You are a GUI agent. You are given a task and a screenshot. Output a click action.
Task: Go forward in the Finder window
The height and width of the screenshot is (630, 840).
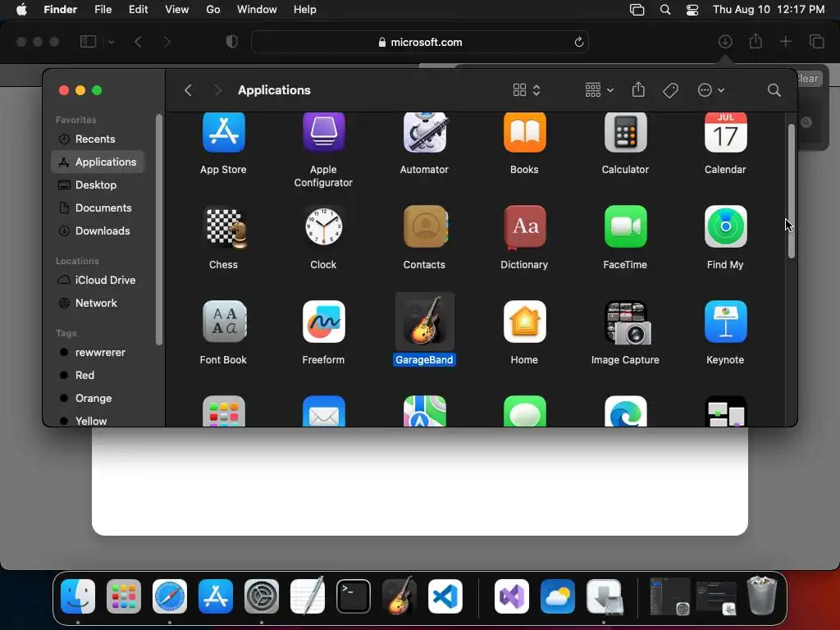coord(217,90)
